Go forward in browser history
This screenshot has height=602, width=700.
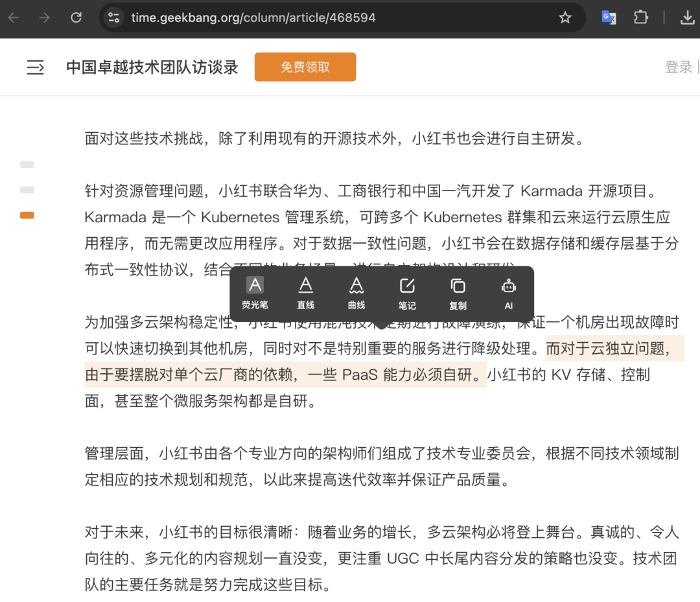pos(45,18)
